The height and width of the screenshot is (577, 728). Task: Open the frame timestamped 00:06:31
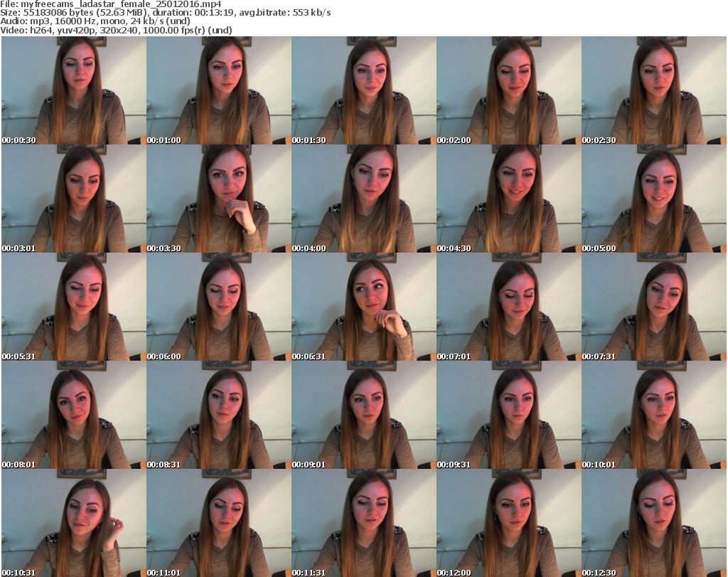pyautogui.click(x=364, y=307)
